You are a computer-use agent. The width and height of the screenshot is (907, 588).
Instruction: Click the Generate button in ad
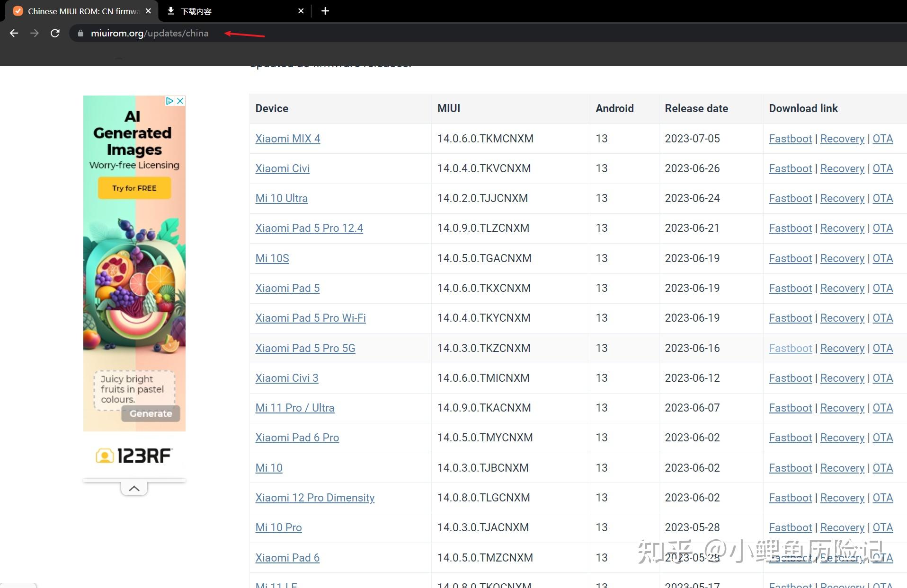[151, 413]
